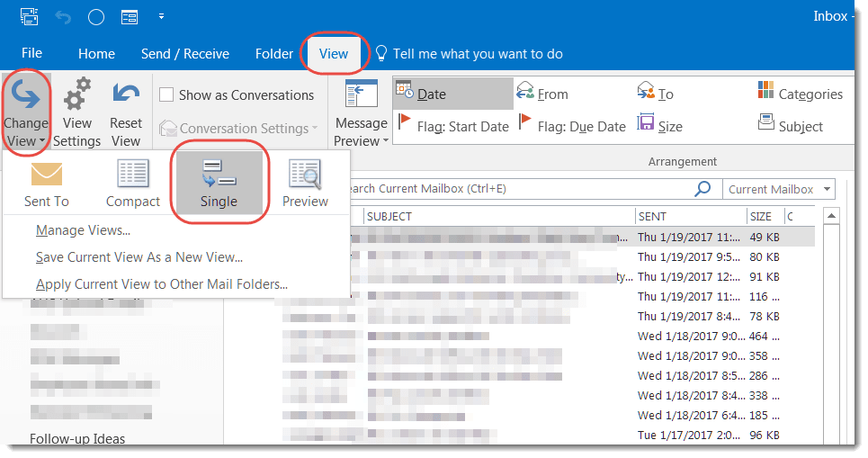The width and height of the screenshot is (868, 458).
Task: Click the Reset View button
Action: 126,113
